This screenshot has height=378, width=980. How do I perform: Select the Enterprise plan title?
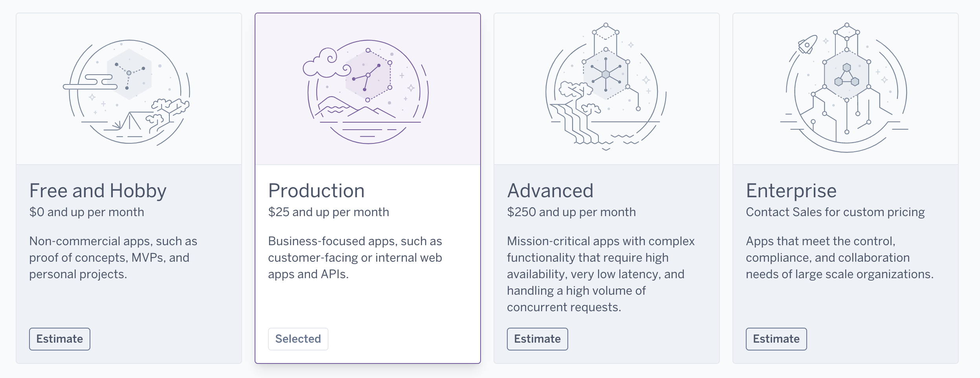[791, 191]
